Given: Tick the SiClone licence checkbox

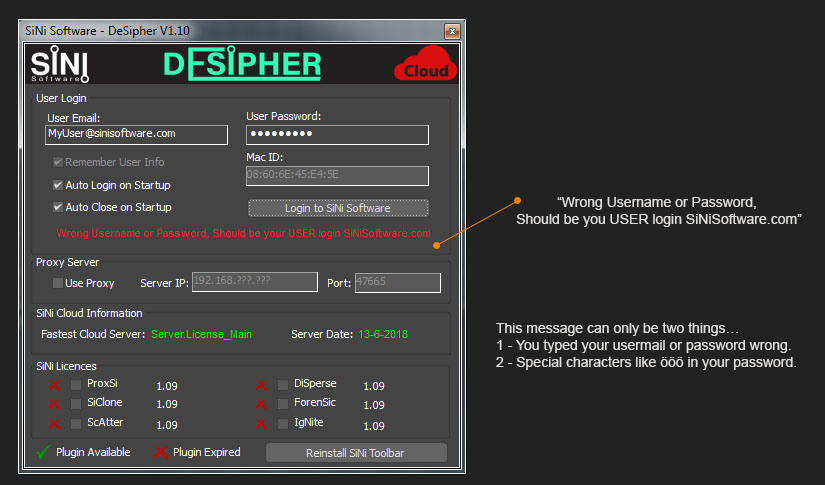Looking at the screenshot, I should click(x=76, y=404).
